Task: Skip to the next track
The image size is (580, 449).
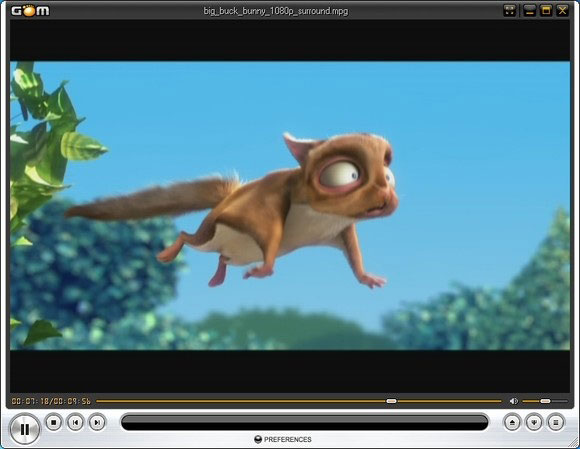Action: (x=97, y=422)
